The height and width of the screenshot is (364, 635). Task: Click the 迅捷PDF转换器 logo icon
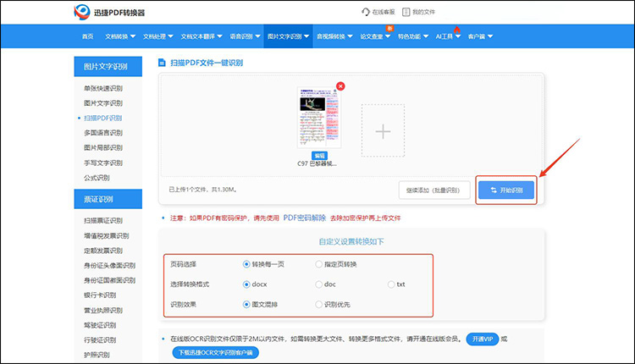click(82, 13)
